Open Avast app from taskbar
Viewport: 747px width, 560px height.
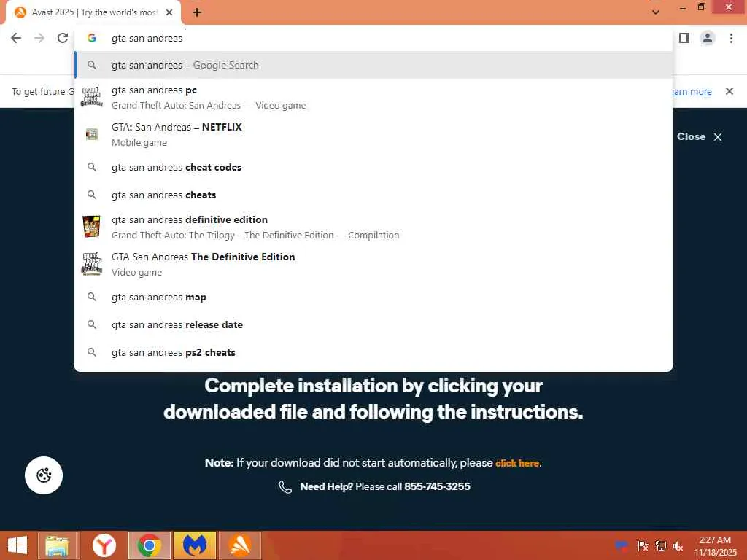coord(240,545)
